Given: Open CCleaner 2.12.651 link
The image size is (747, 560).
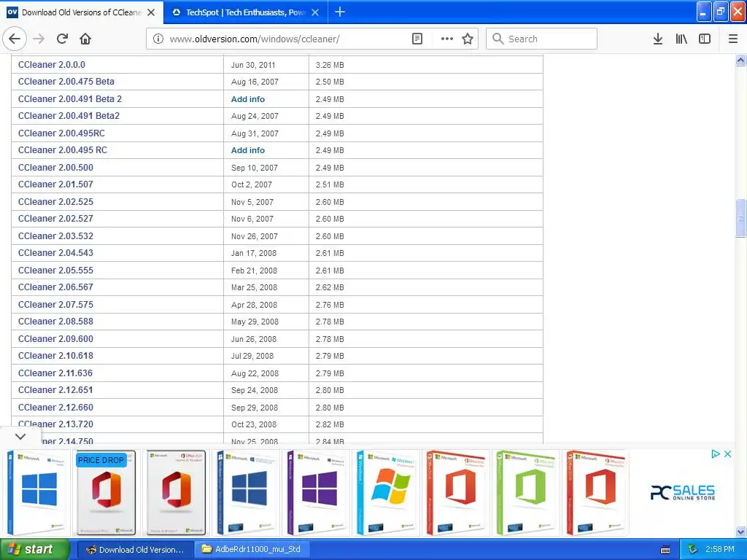Looking at the screenshot, I should 55,389.
